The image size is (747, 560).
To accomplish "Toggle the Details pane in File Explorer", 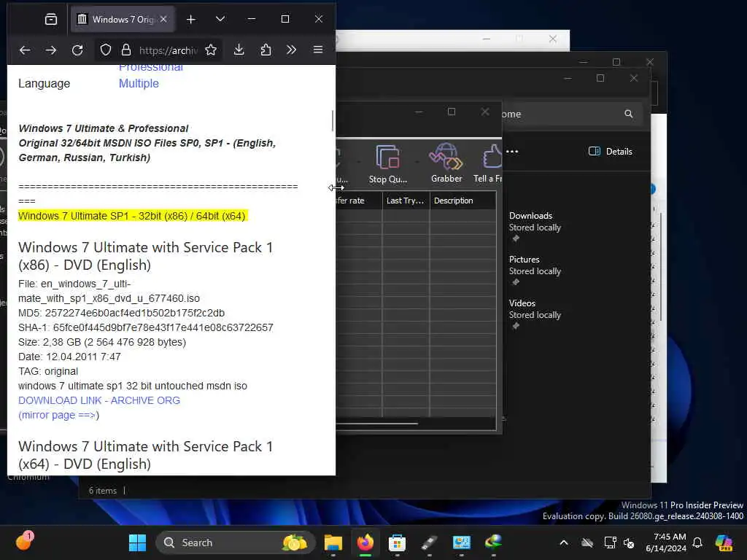I will pyautogui.click(x=611, y=152).
